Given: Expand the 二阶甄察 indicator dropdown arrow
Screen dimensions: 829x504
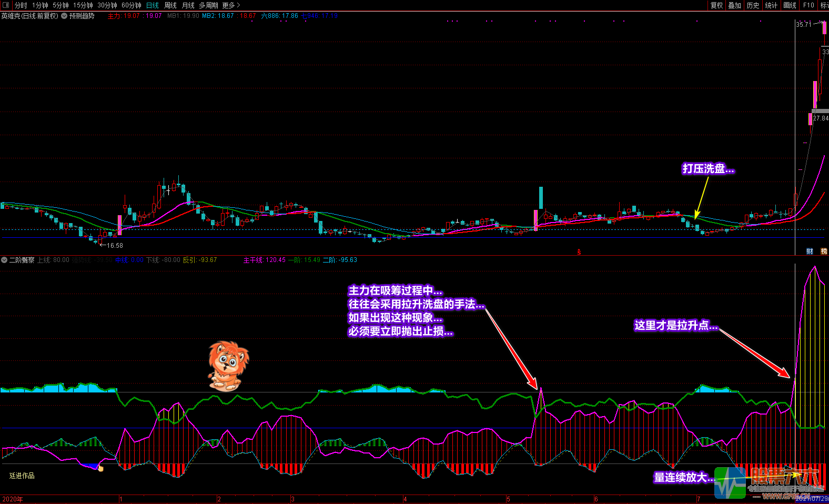Looking at the screenshot, I should pyautogui.click(x=4, y=260).
